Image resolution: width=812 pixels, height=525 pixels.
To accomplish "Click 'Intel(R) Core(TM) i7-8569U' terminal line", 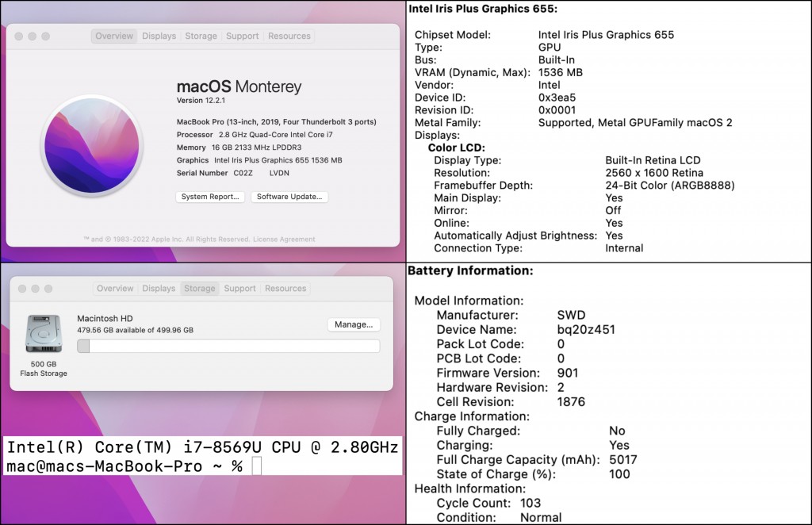I will click(202, 446).
